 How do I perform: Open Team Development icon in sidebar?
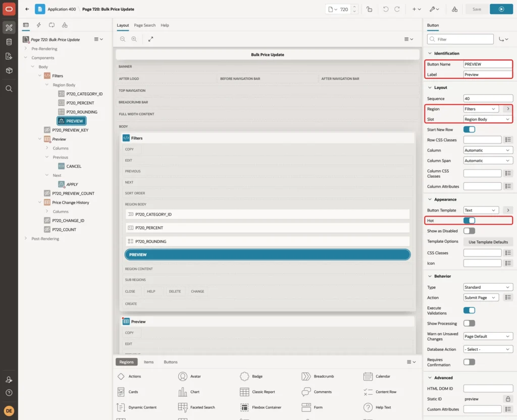(x=9, y=57)
